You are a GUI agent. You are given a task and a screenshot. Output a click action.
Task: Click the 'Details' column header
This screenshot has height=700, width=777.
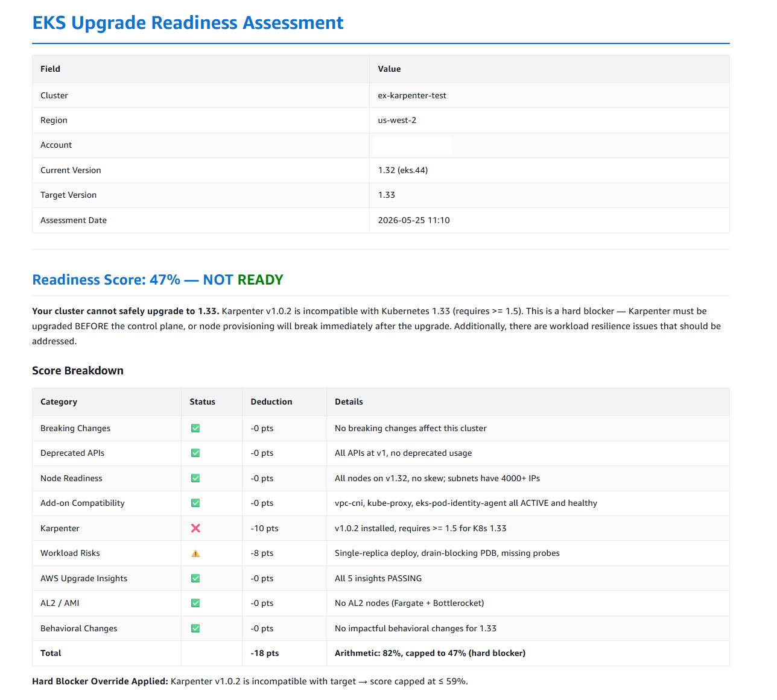[x=349, y=402]
